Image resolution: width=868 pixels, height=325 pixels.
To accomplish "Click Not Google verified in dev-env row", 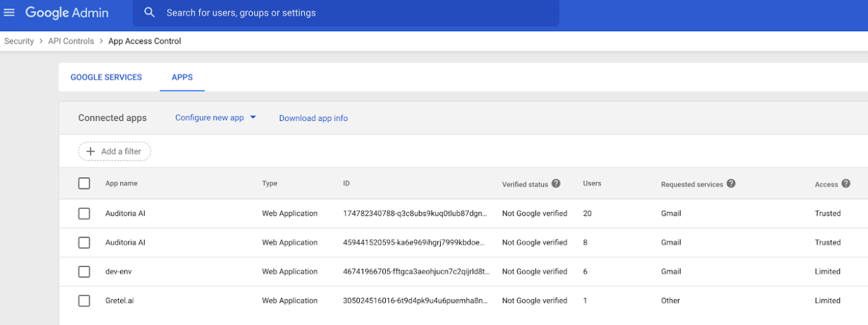I will point(535,272).
